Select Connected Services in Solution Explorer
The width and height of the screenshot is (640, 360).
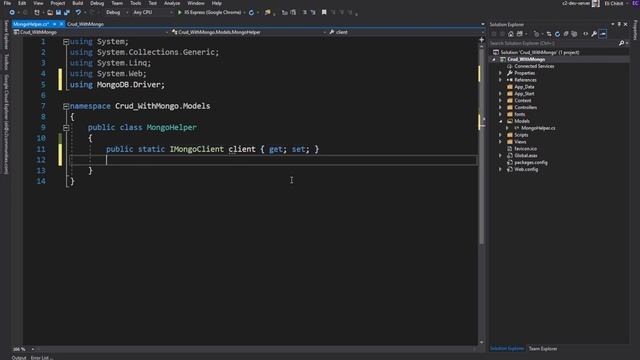click(x=534, y=67)
